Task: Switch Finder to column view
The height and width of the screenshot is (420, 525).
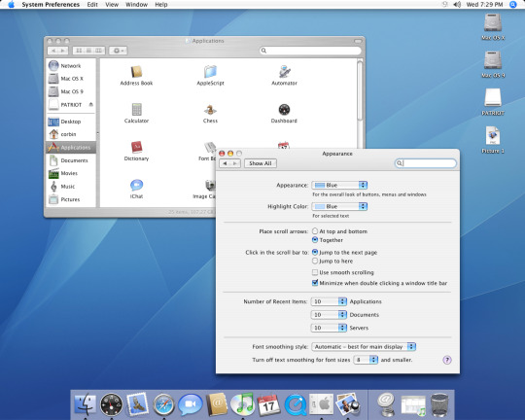Action: click(x=99, y=51)
